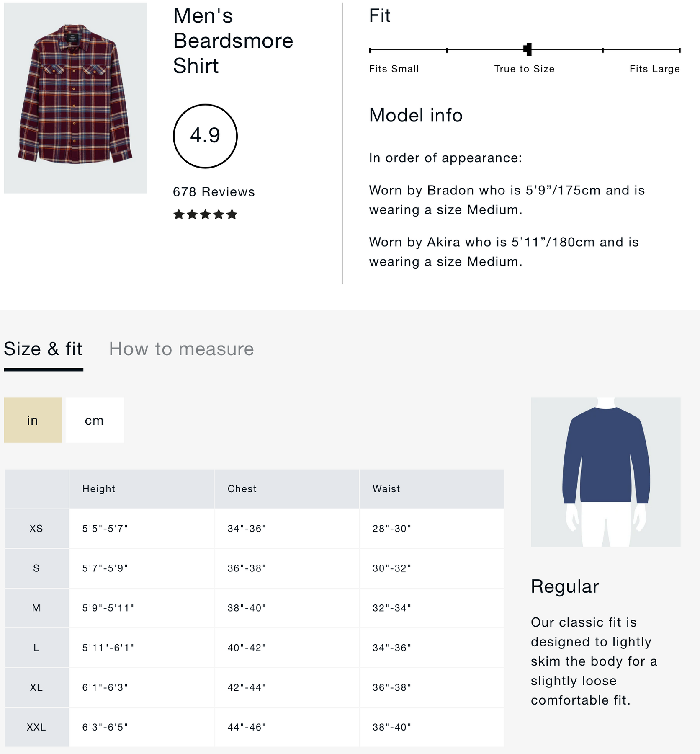The image size is (700, 754).
Task: Click the Chest column header
Action: pyautogui.click(x=242, y=489)
